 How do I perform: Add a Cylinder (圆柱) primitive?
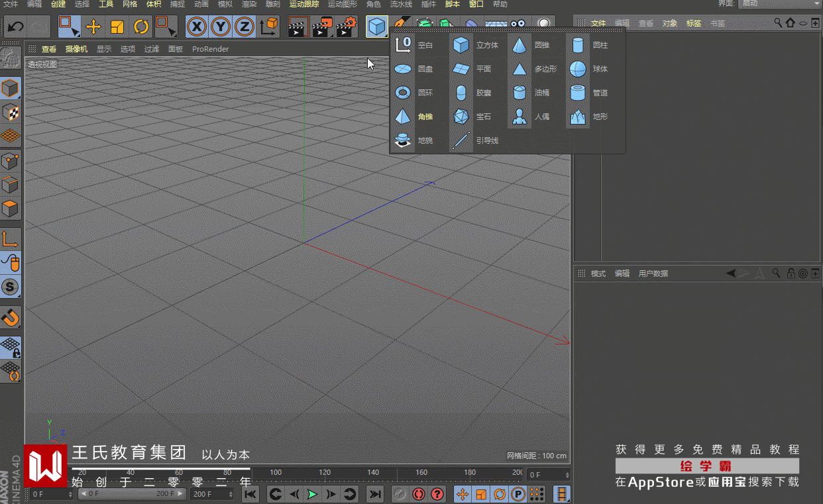pos(590,45)
